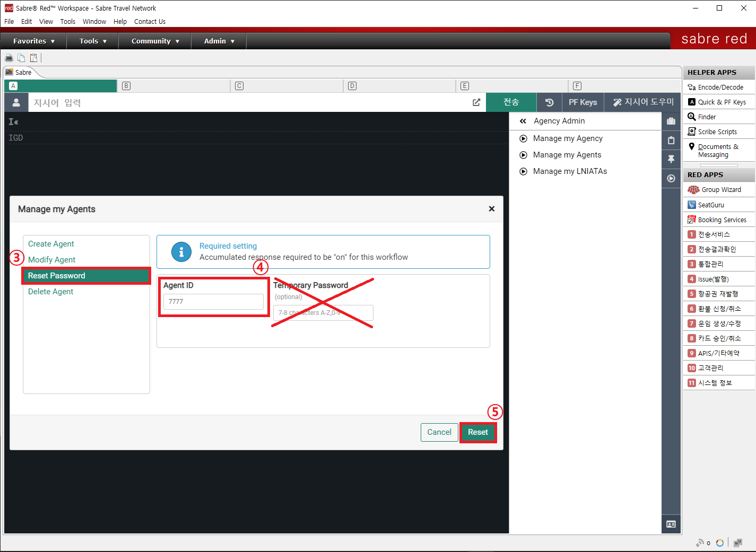Open Finder helper app
The width and height of the screenshot is (756, 552).
(719, 117)
